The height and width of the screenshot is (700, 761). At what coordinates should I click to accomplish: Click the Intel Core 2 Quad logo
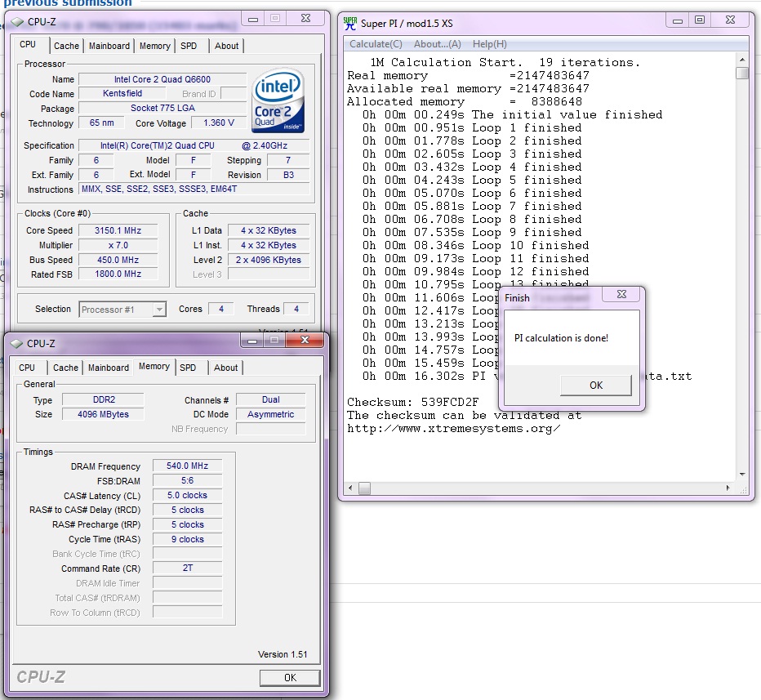pos(278,100)
